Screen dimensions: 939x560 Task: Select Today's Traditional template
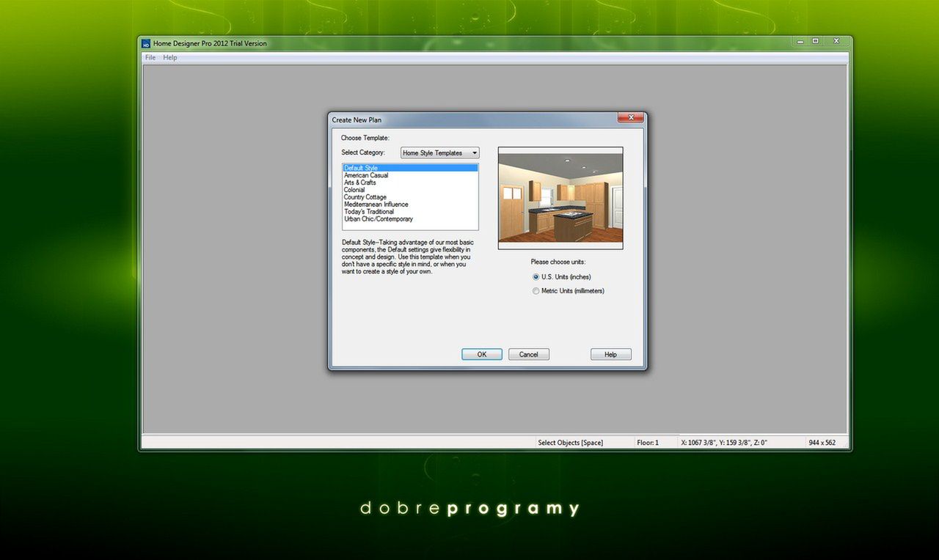410,212
